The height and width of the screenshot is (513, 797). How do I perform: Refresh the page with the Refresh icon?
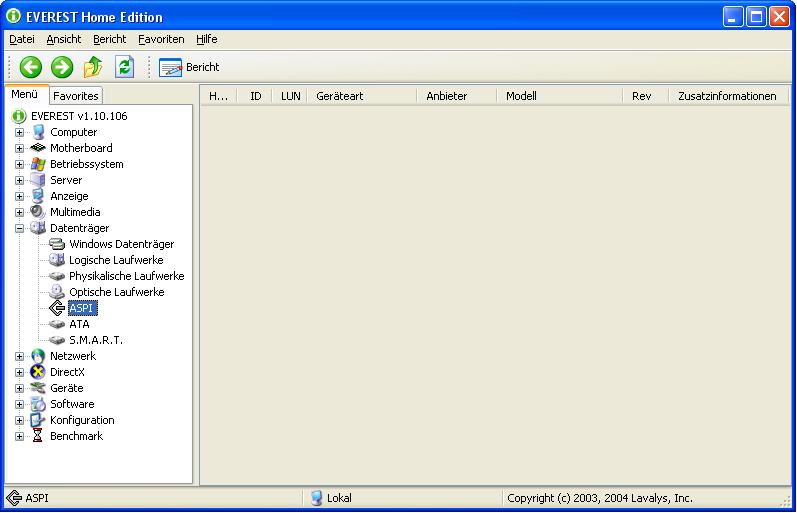[125, 67]
